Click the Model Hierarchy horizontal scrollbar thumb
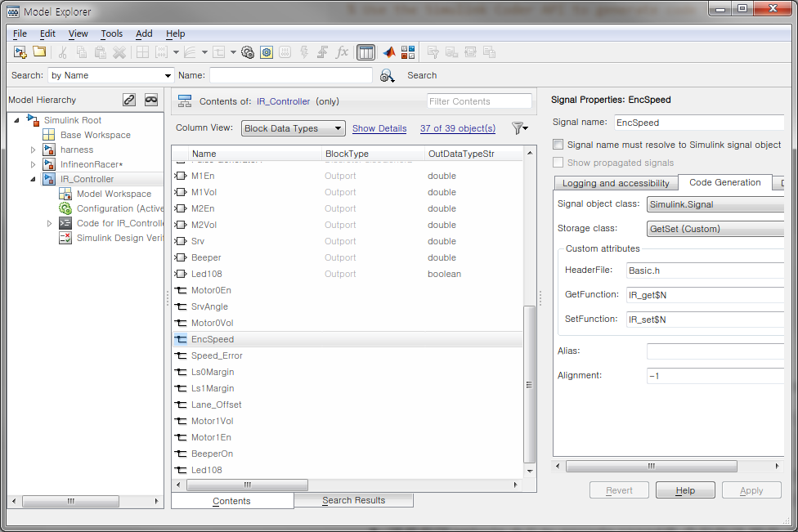The width and height of the screenshot is (798, 532). point(71,502)
